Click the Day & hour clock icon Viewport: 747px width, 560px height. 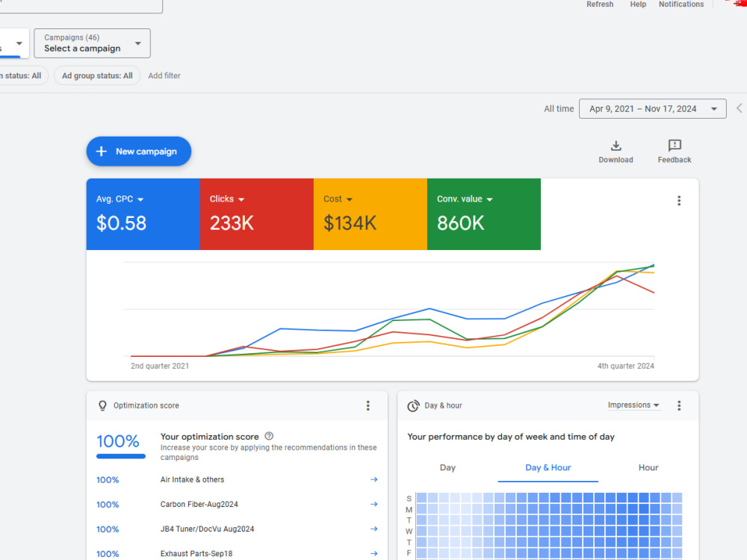click(x=413, y=405)
